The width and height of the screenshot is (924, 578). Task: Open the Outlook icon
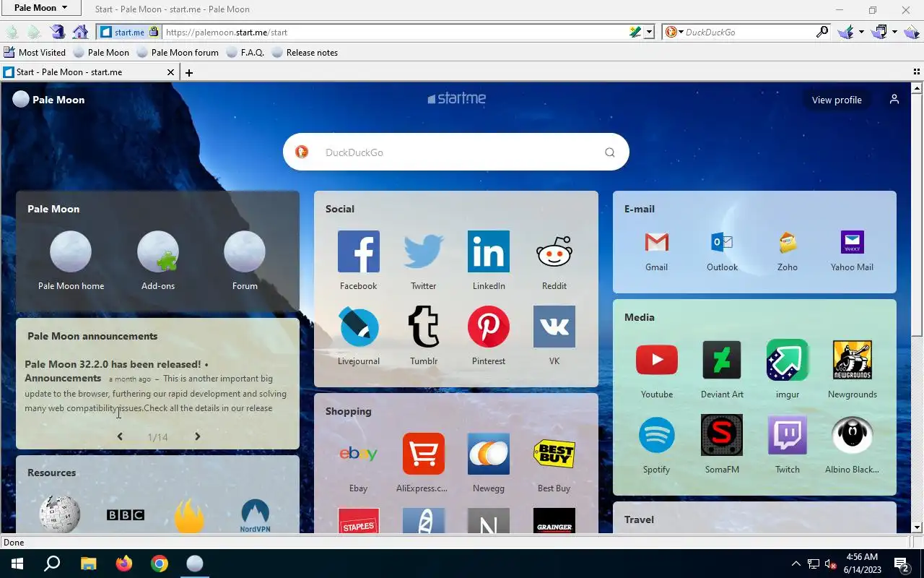click(x=722, y=242)
